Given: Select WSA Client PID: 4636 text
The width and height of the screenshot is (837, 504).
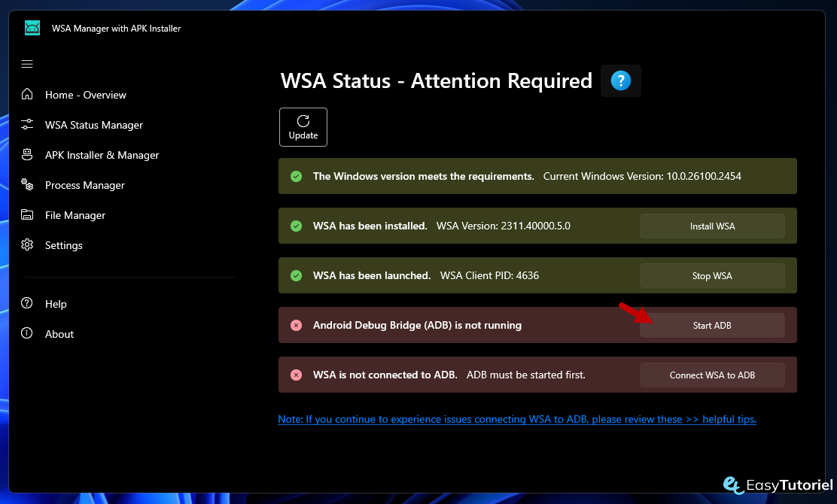Looking at the screenshot, I should (x=489, y=275).
